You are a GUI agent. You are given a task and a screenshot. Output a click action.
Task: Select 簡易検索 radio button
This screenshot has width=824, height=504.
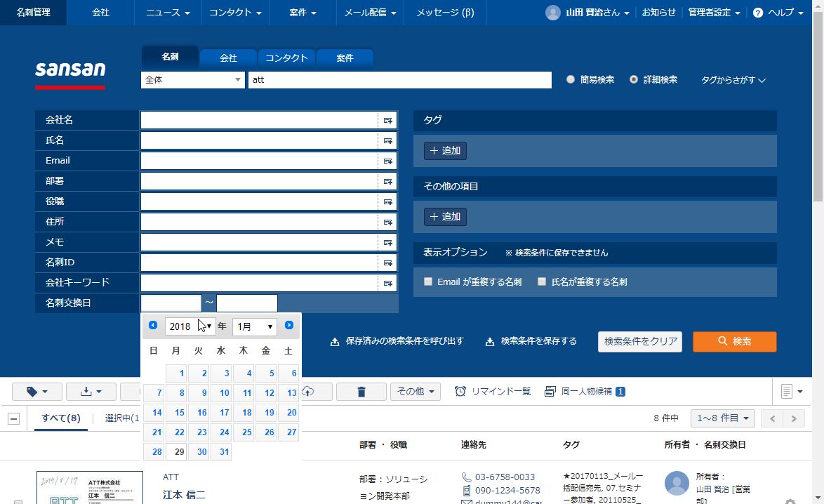[570, 79]
